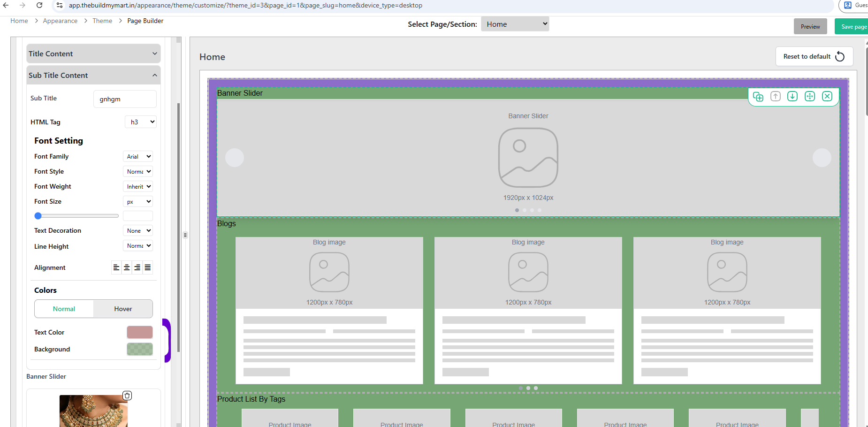Align text left
This screenshot has width=868, height=427.
tap(116, 267)
